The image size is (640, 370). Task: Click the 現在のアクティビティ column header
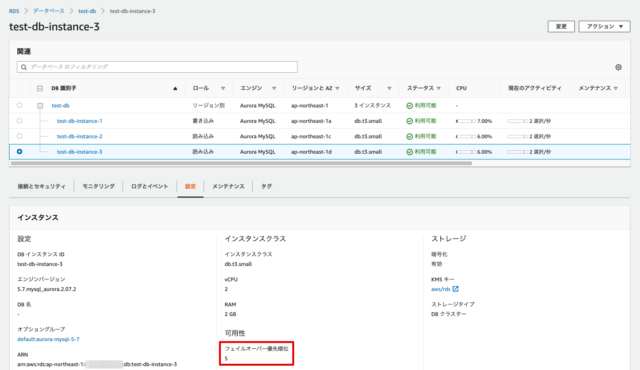pyautogui.click(x=534, y=88)
